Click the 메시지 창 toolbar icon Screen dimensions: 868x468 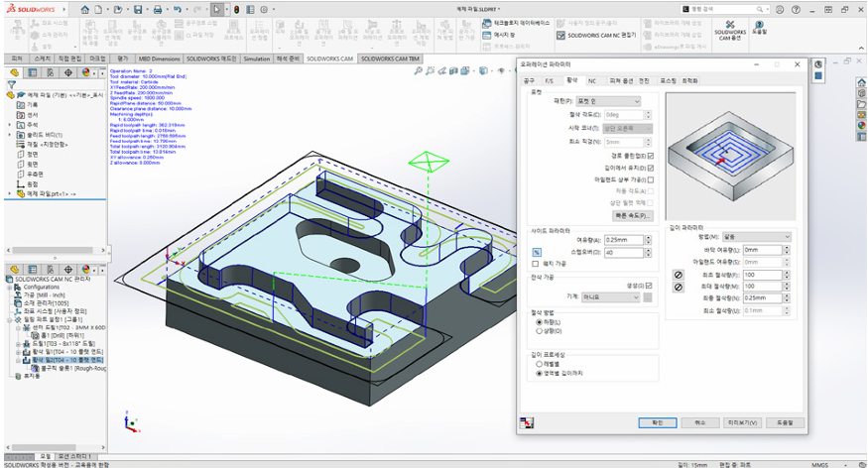click(486, 34)
